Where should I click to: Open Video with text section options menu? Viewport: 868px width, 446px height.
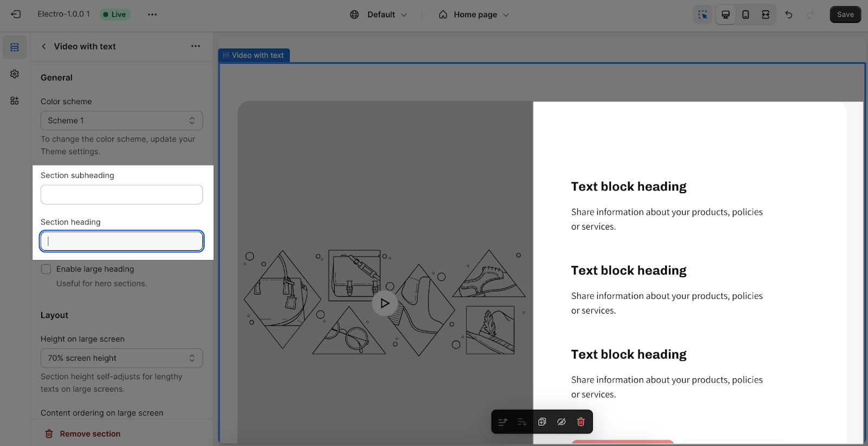click(x=196, y=46)
